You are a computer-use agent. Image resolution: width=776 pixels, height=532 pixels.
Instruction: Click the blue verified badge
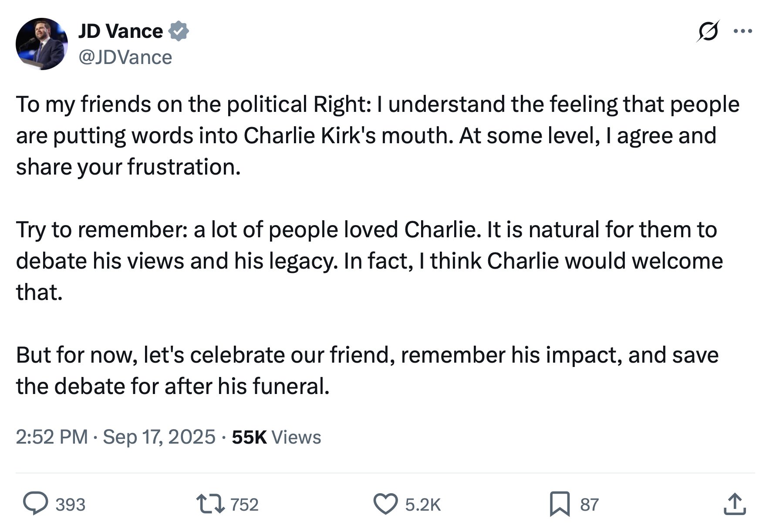[x=179, y=31]
